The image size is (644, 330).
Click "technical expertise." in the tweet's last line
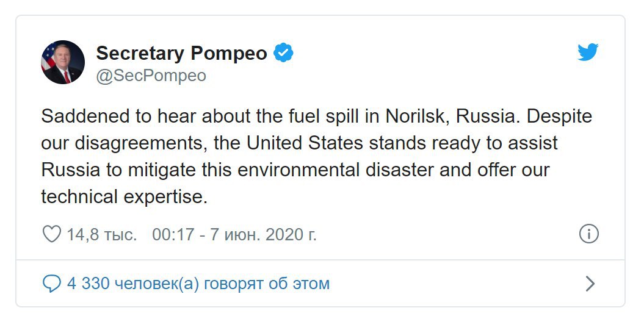click(125, 196)
